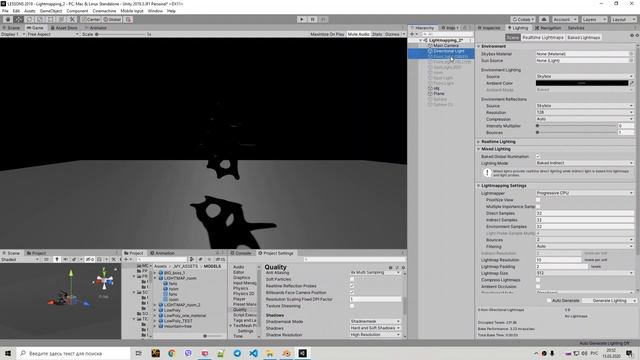Open Environment Lighting Source dropdown
Screen dimensions: 640x360
point(584,76)
